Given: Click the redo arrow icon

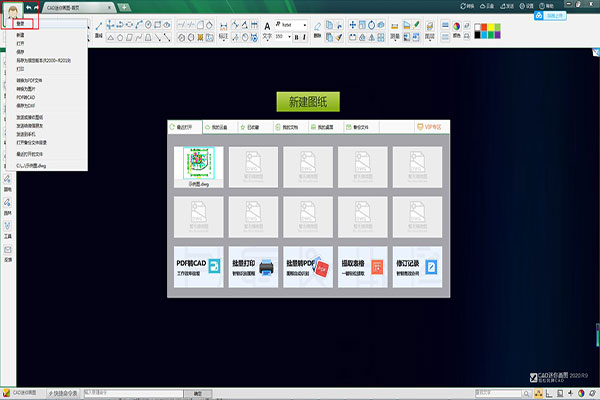Looking at the screenshot, I should [36, 7].
